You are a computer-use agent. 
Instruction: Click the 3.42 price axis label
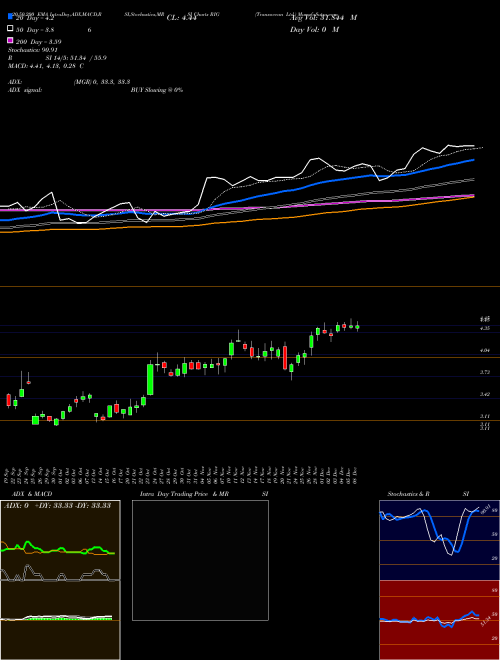pyautogui.click(x=485, y=394)
